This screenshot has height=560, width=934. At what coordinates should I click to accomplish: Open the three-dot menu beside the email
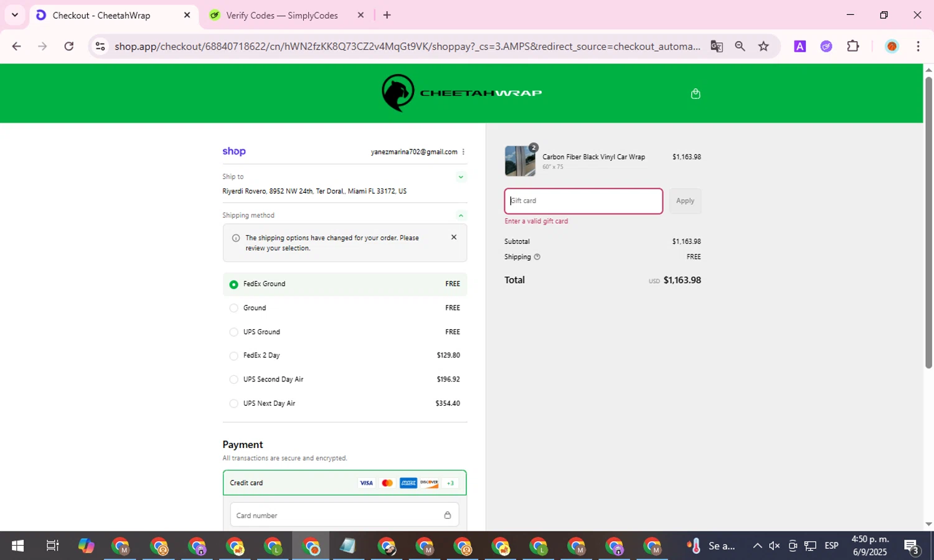[x=463, y=152]
